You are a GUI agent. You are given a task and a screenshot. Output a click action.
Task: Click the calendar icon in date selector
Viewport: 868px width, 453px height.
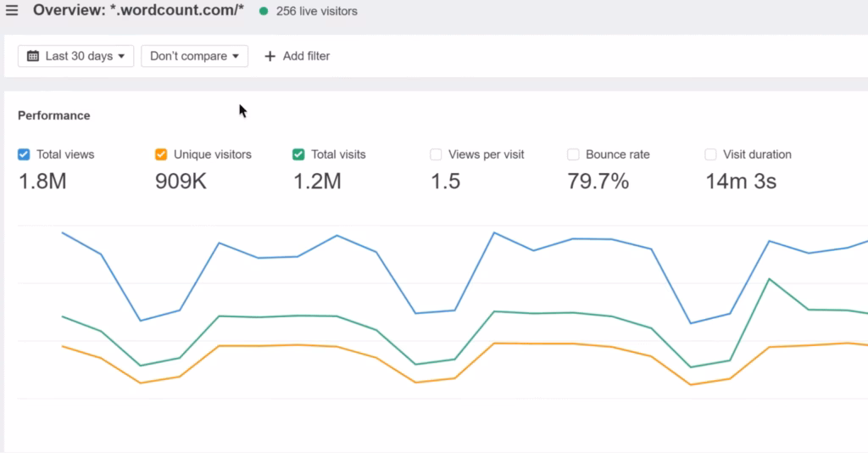tap(33, 56)
